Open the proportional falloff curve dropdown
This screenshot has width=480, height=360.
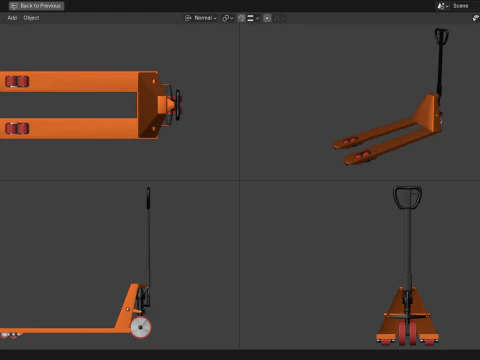coord(279,18)
